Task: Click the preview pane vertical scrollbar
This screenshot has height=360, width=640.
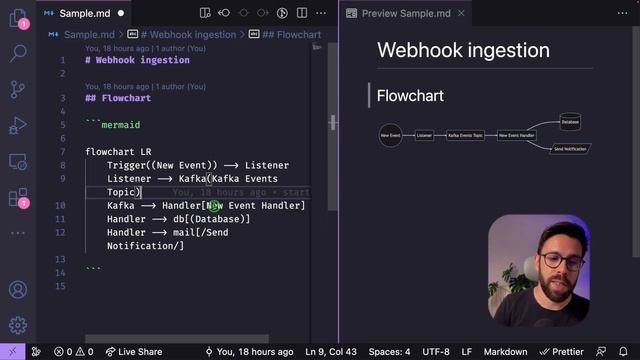Action: (x=636, y=141)
